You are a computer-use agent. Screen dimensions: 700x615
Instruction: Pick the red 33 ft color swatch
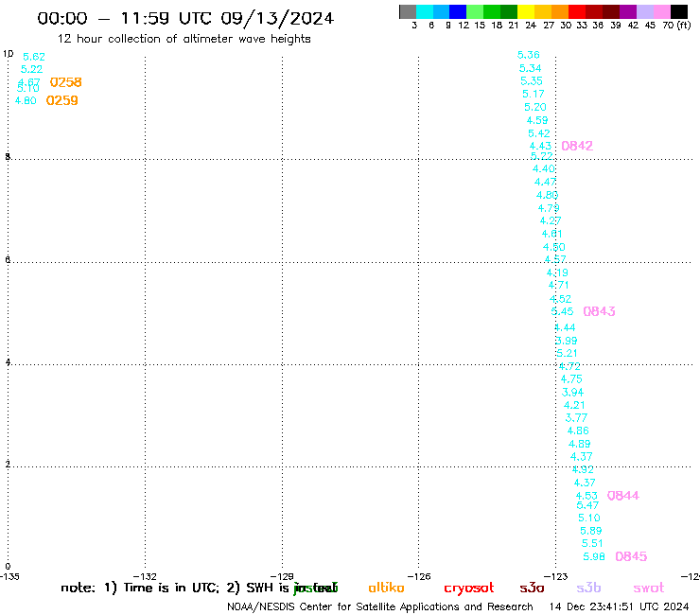[577, 11]
